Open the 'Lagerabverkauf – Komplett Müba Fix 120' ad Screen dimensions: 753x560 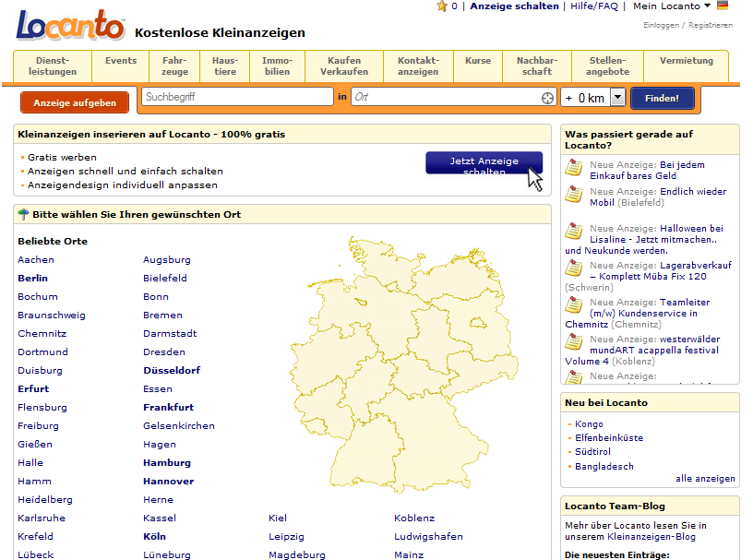point(661,271)
